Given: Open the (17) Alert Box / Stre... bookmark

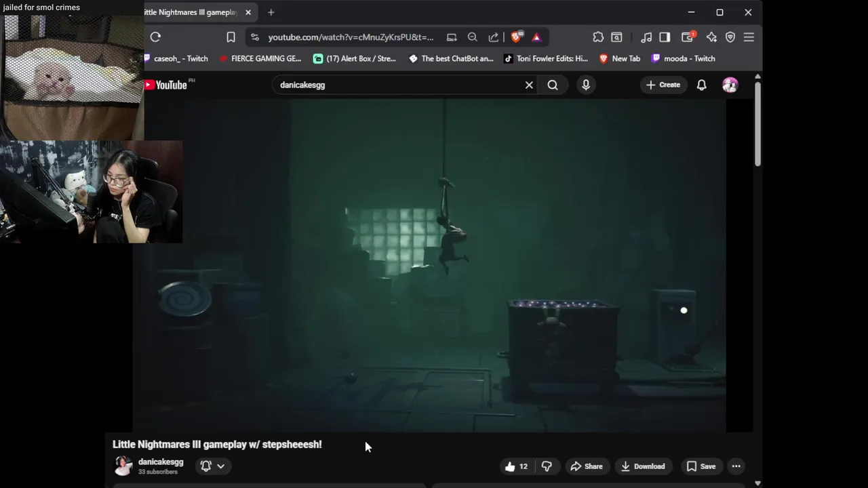Looking at the screenshot, I should point(355,59).
